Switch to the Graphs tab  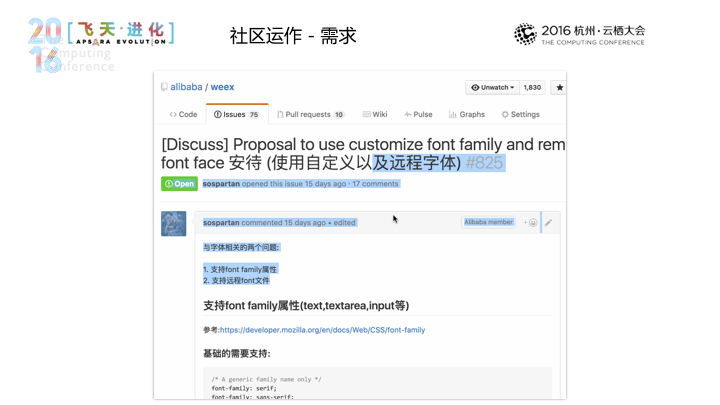tap(467, 114)
